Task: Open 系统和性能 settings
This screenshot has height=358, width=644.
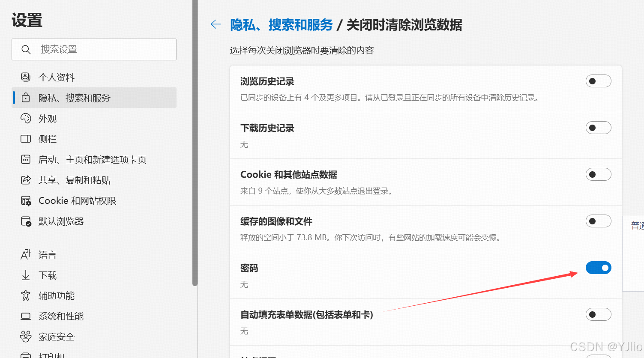Action: coord(94,316)
